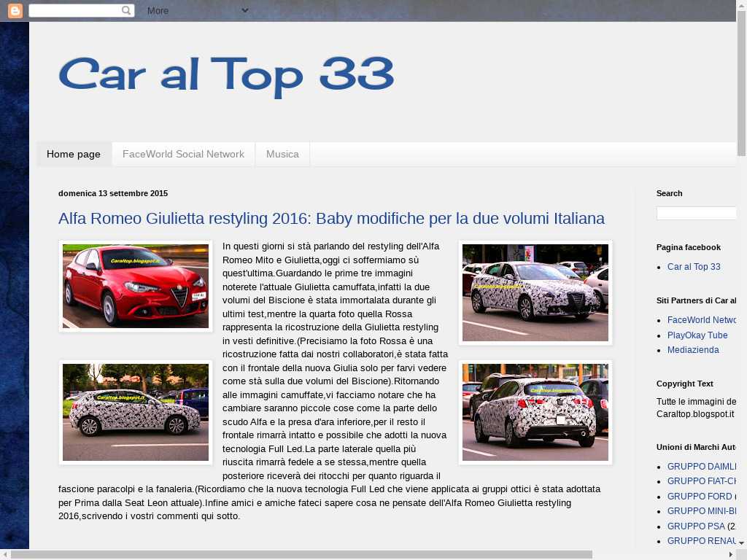Select the Home page tab

point(74,155)
